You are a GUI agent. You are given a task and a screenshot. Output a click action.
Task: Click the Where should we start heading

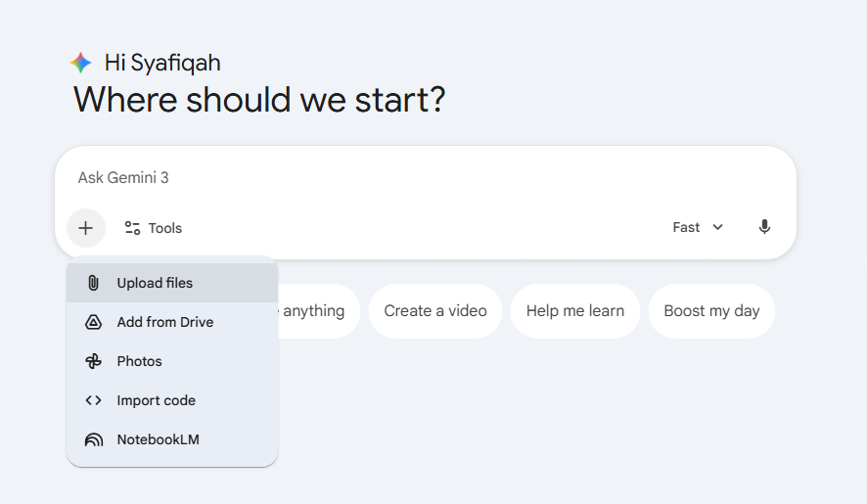259,100
